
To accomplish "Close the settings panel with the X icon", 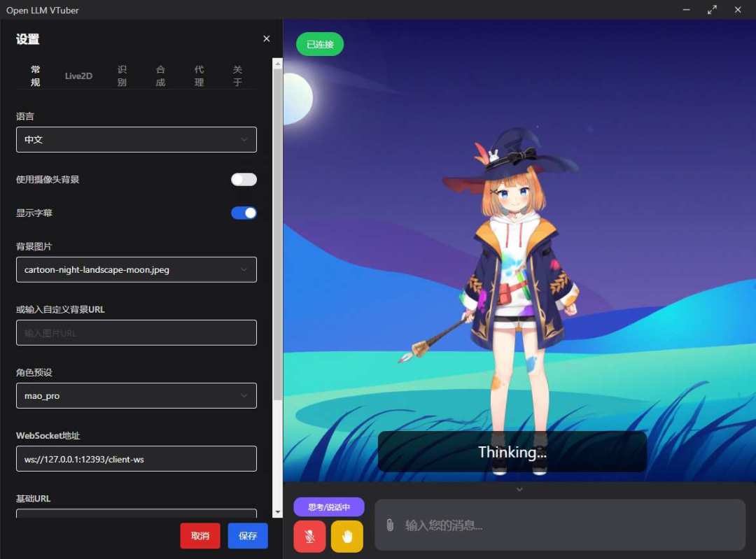I will click(x=267, y=38).
